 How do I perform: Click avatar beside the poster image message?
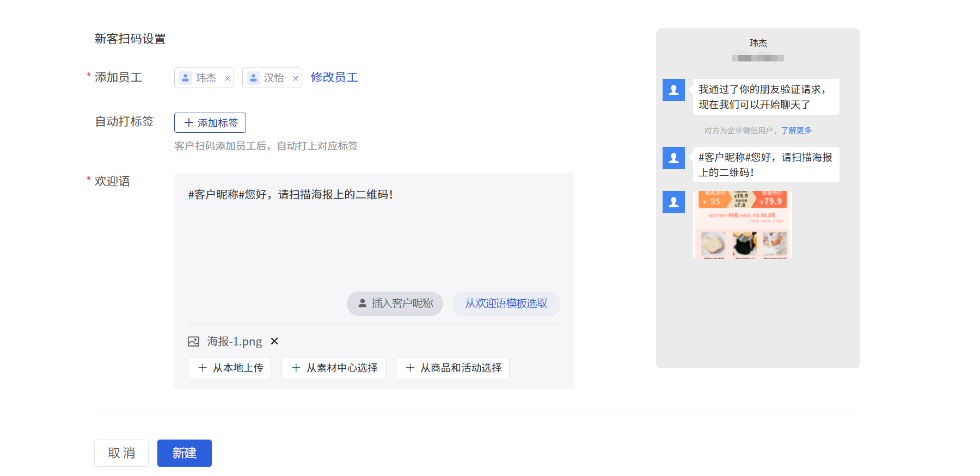tap(673, 202)
